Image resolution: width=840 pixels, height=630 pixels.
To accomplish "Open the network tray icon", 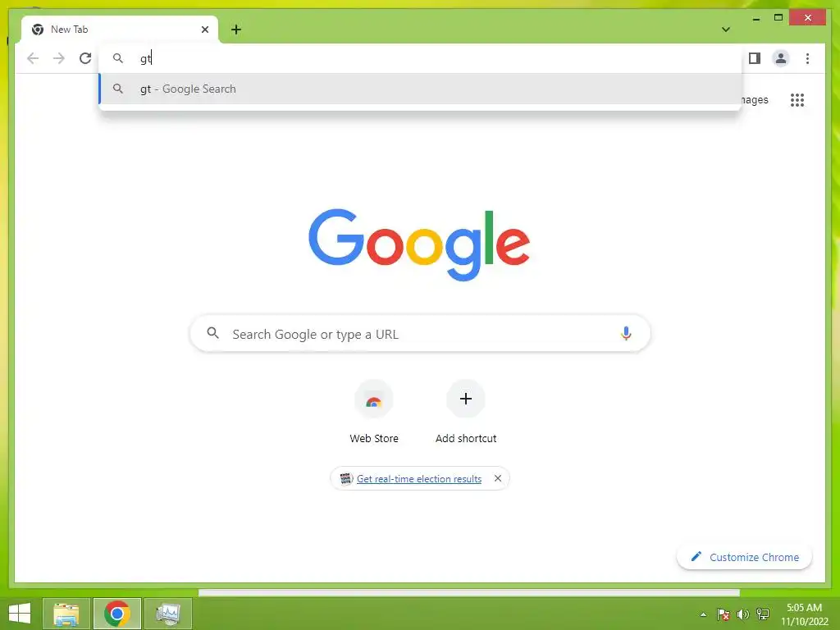I will [x=763, y=614].
